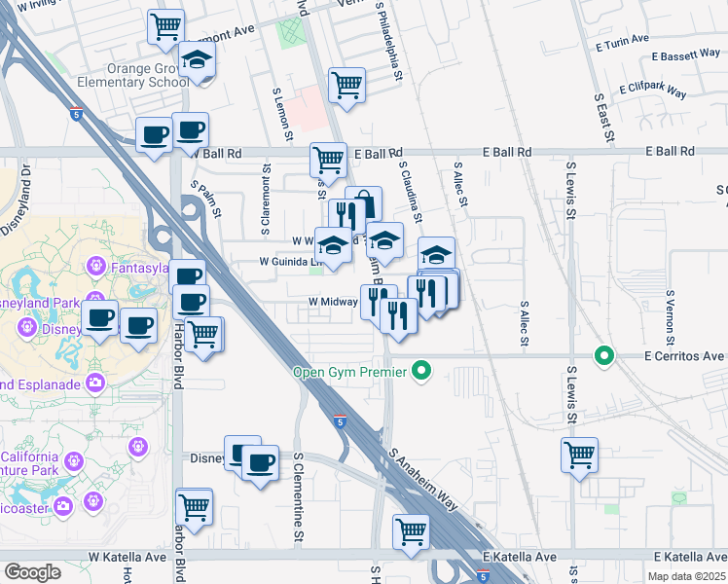Select the green pin on E Cerritos Ave
Viewport: 728px width, 584px height.
(604, 356)
